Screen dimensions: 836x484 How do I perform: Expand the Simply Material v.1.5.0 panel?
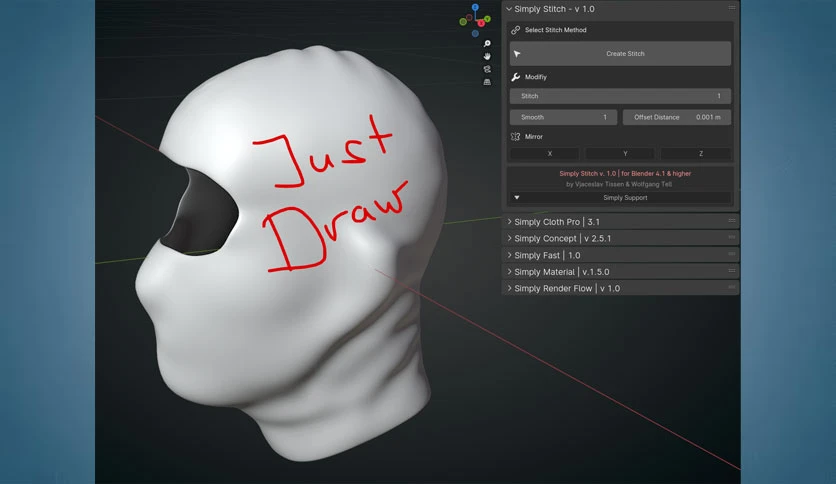(509, 272)
